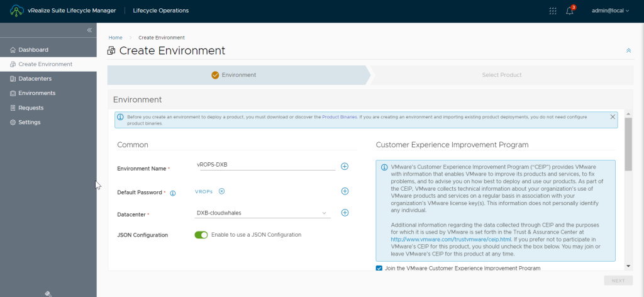Collapse the sidebar with double-chevron icon
Image resolution: width=644 pixels, height=297 pixels.
click(x=89, y=30)
